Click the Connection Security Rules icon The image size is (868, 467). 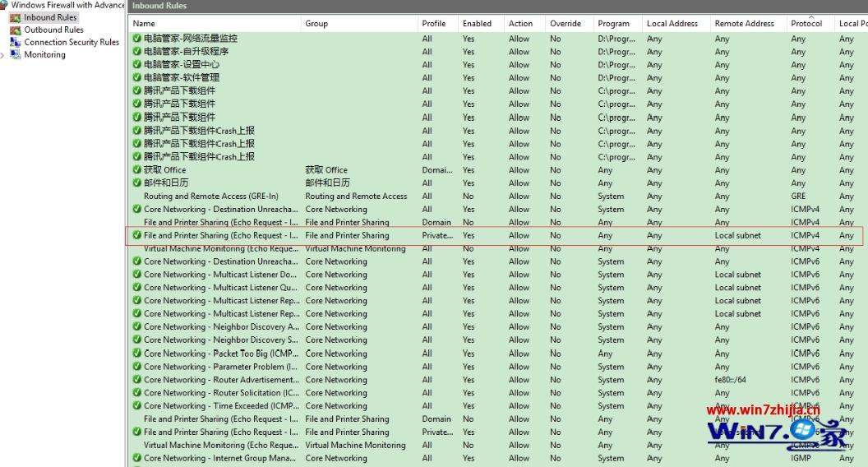[x=15, y=42]
